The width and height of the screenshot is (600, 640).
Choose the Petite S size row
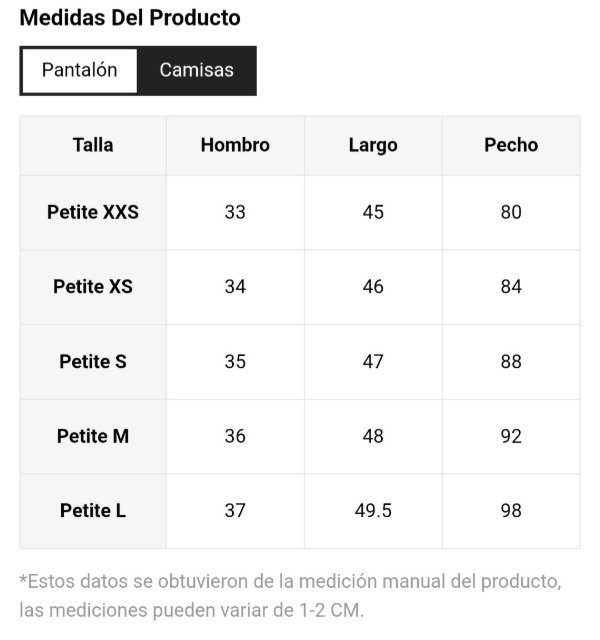tap(93, 361)
